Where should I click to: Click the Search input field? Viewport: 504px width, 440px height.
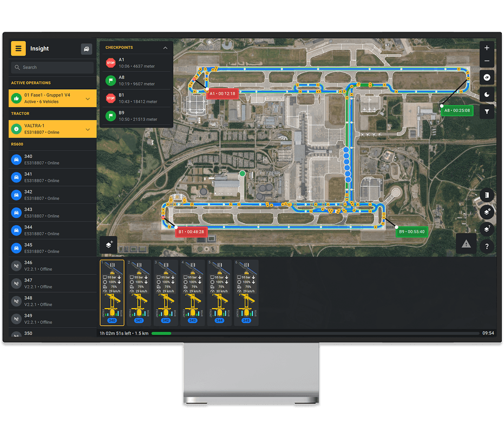(x=53, y=68)
